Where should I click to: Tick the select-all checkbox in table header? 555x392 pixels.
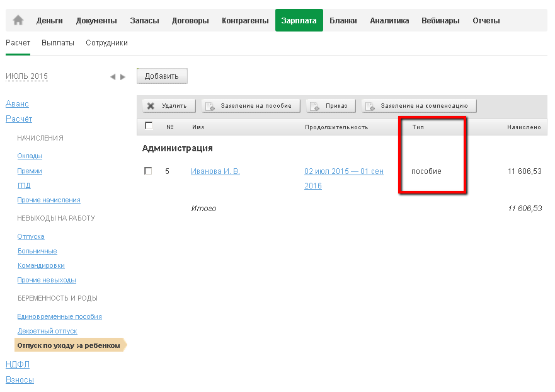(149, 125)
